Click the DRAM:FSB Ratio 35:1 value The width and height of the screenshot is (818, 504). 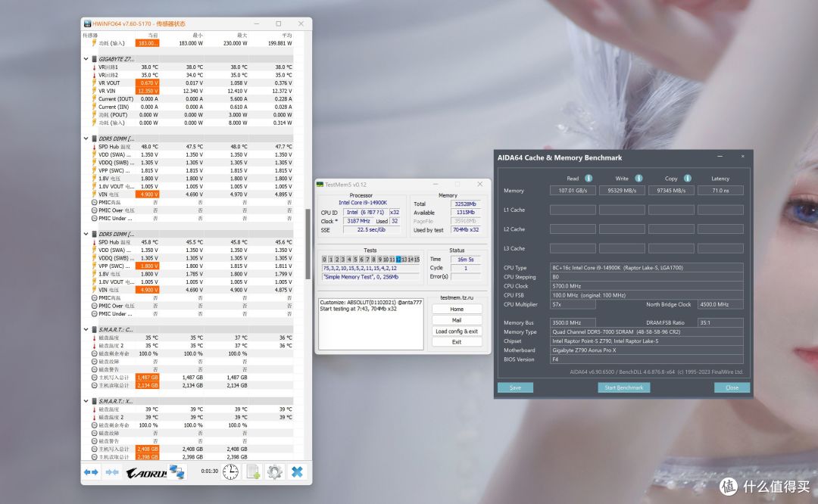click(720, 322)
